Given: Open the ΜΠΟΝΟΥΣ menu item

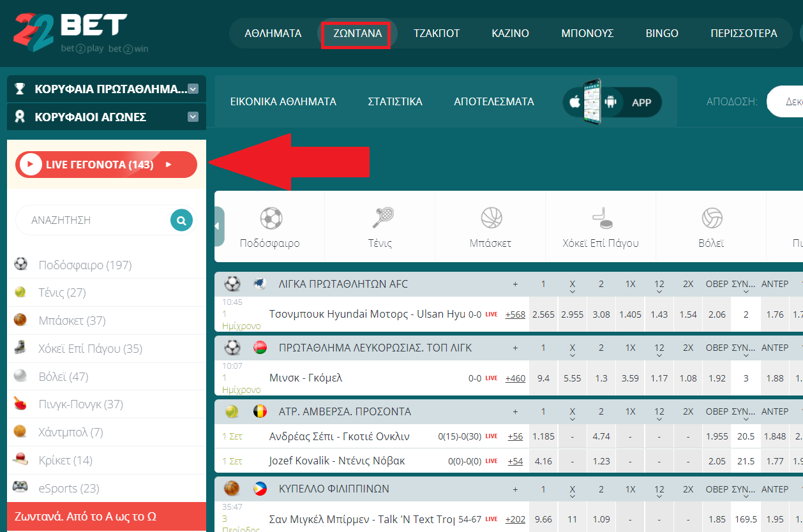Looking at the screenshot, I should (x=587, y=33).
